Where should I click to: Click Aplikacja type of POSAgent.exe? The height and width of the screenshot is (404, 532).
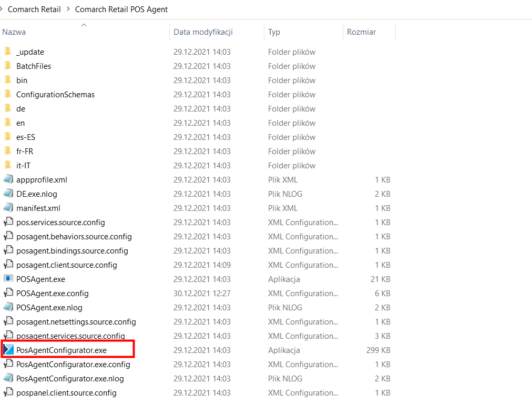pyautogui.click(x=284, y=279)
